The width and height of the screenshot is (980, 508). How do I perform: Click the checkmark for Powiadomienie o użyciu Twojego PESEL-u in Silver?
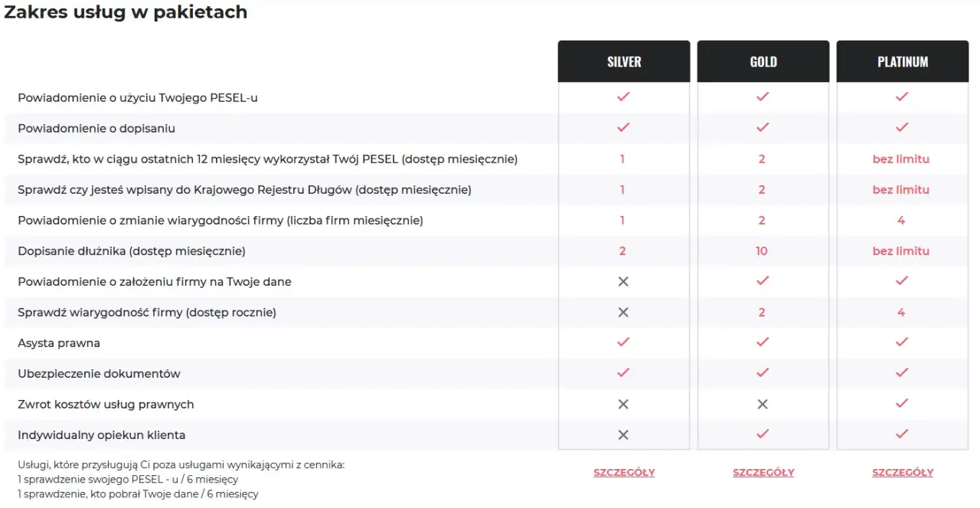click(623, 97)
